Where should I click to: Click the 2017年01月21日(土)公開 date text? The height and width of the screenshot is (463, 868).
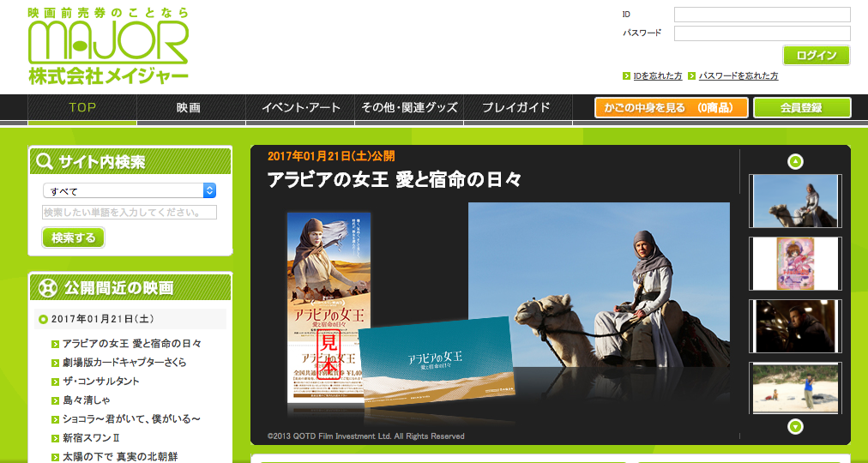click(x=331, y=156)
